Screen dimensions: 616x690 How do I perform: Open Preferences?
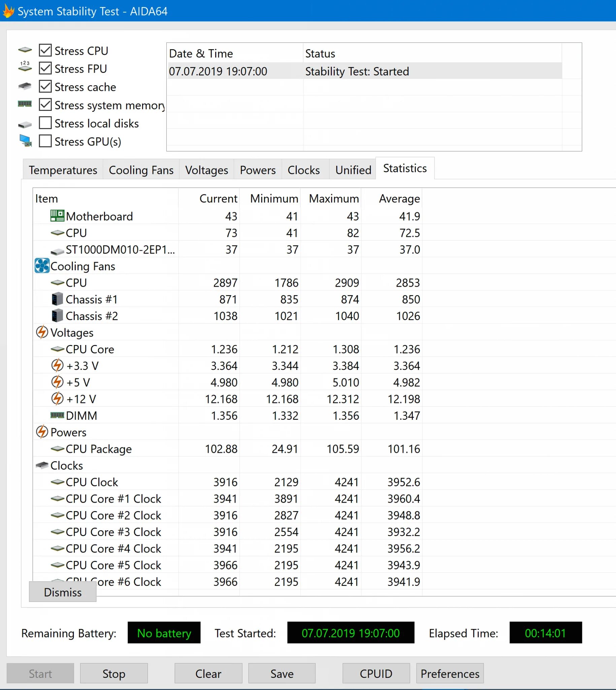pos(450,673)
